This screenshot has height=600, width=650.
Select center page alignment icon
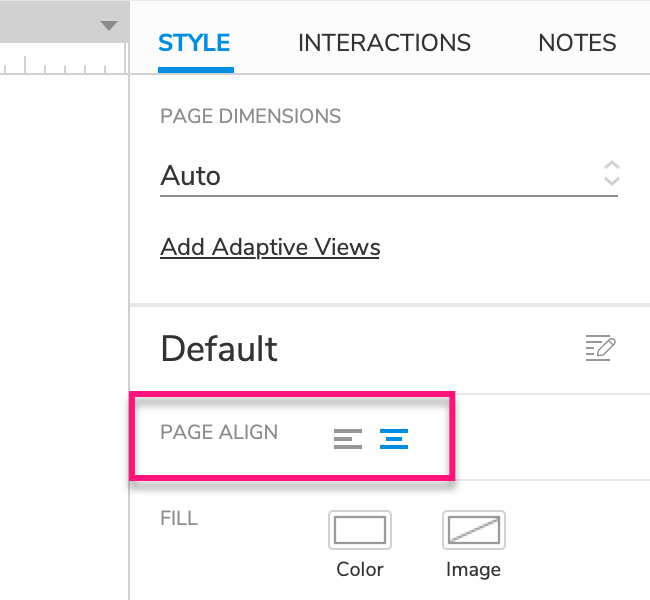coord(394,439)
